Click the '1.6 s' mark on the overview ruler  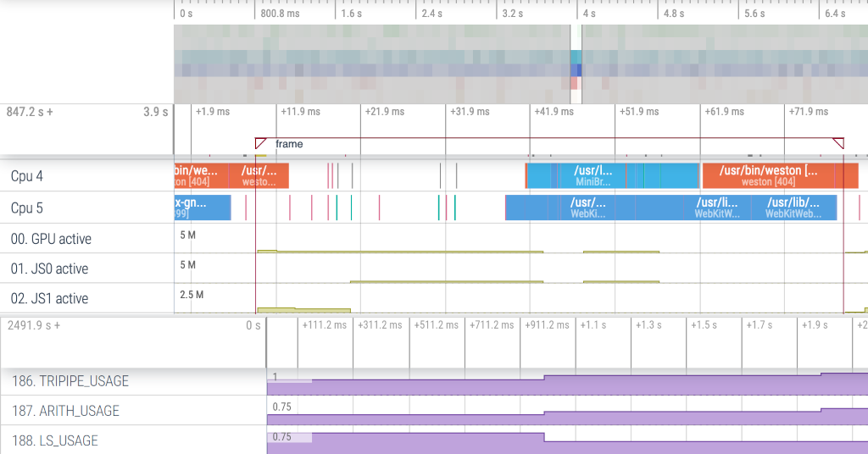352,14
